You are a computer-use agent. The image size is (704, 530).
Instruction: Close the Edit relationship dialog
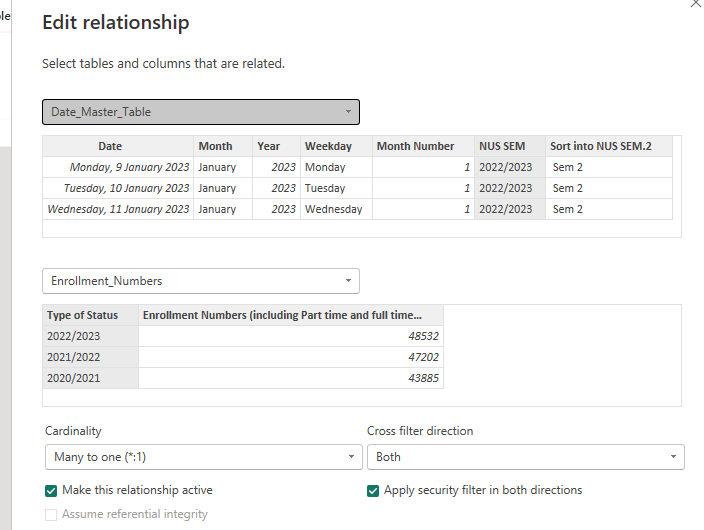pos(696,4)
